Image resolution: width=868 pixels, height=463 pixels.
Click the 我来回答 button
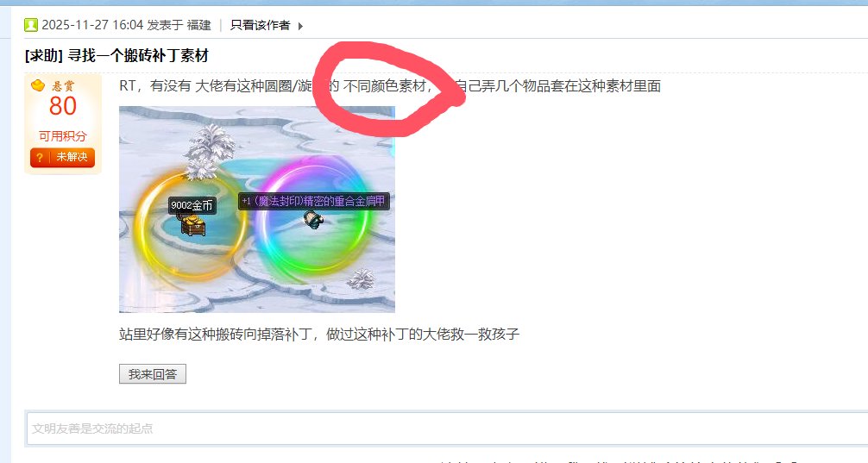[152, 374]
